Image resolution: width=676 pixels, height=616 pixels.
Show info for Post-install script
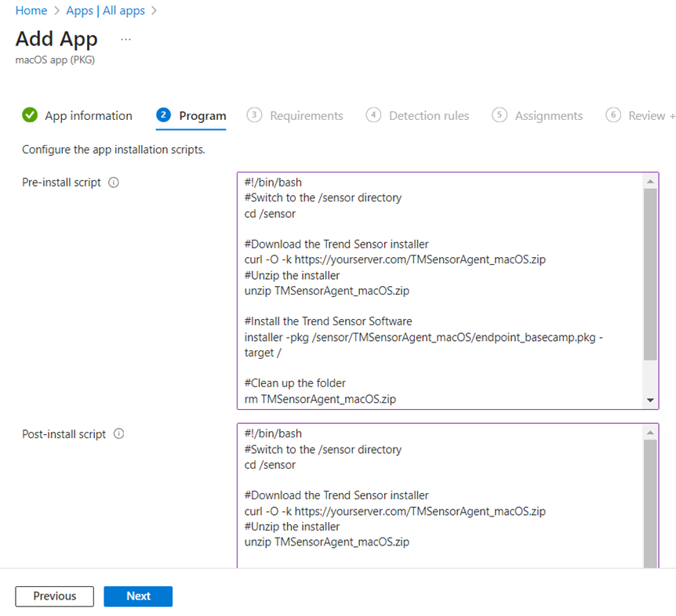[118, 433]
